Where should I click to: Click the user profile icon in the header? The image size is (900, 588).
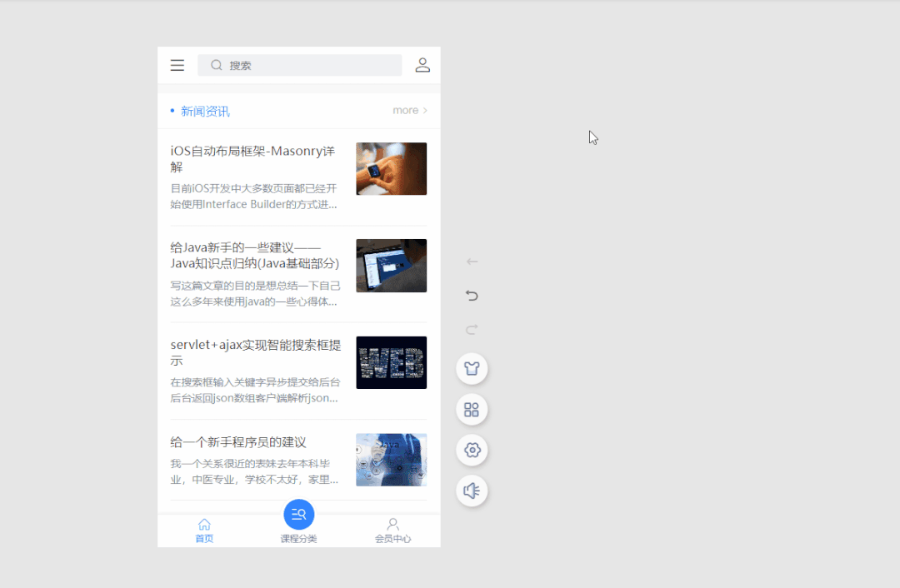click(422, 65)
